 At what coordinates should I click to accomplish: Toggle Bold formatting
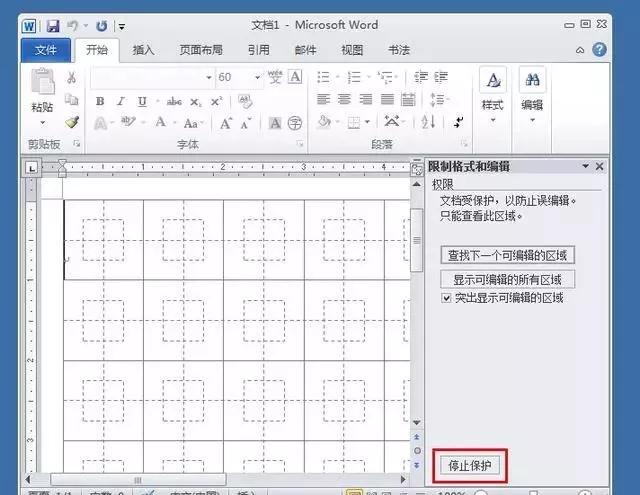point(100,101)
